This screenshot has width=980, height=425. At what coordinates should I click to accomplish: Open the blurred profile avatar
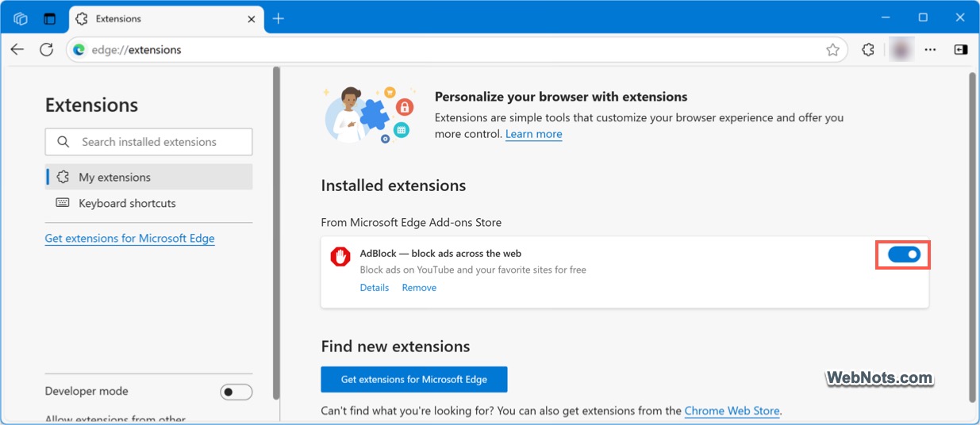tap(901, 49)
